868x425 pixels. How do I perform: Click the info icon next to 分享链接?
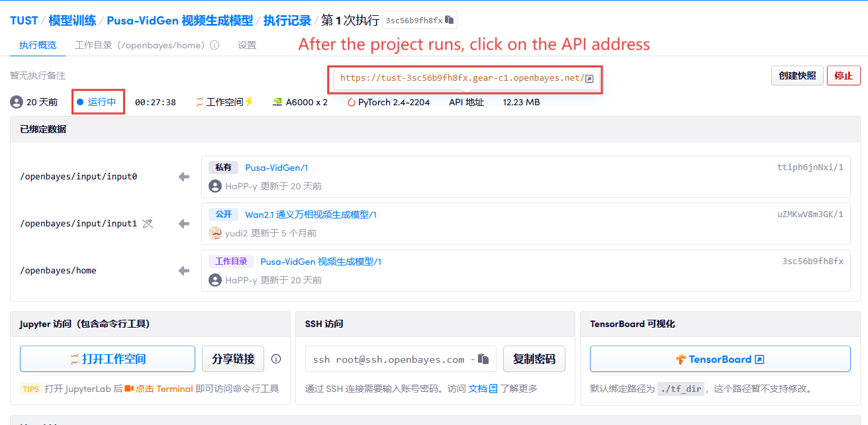click(x=276, y=359)
